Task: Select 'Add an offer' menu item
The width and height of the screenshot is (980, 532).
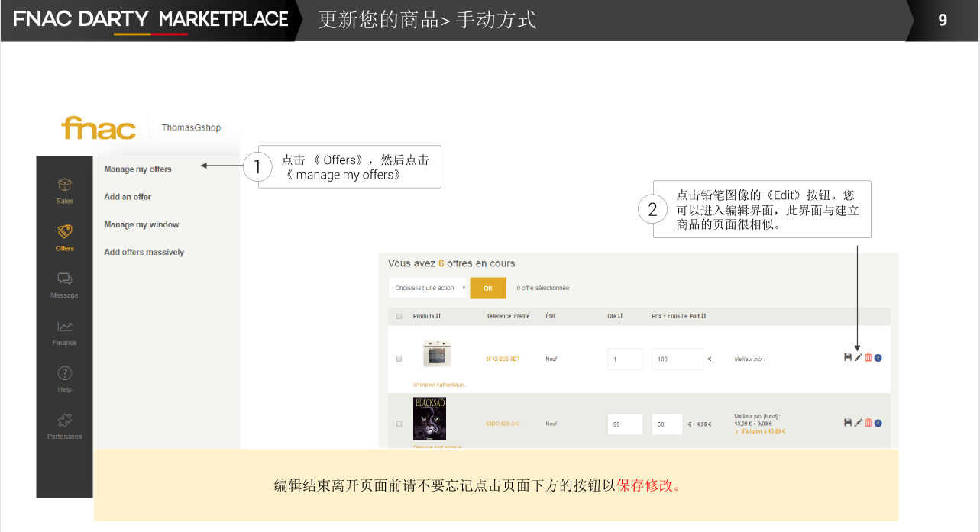Action: tap(128, 197)
